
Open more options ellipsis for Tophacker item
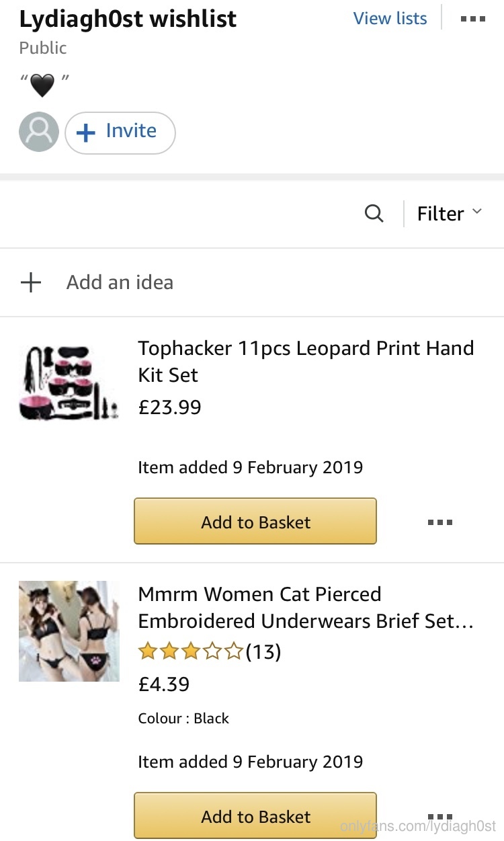(x=440, y=522)
